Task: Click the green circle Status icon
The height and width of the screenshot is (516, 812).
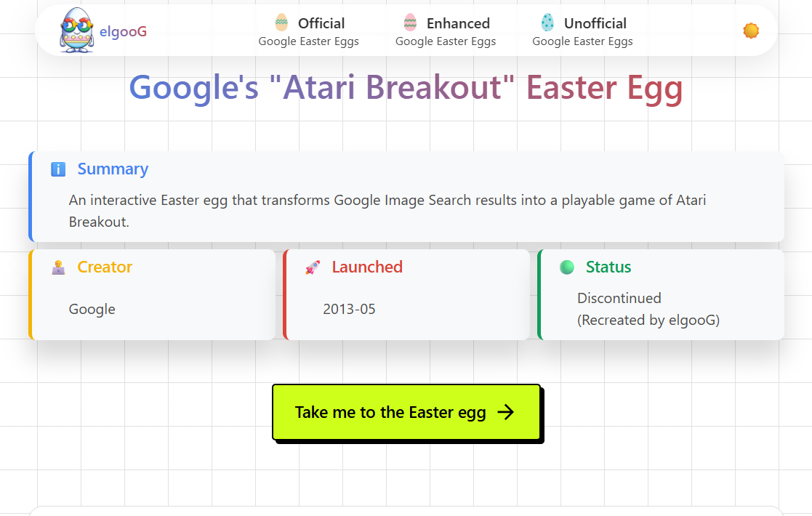Action: coord(567,267)
